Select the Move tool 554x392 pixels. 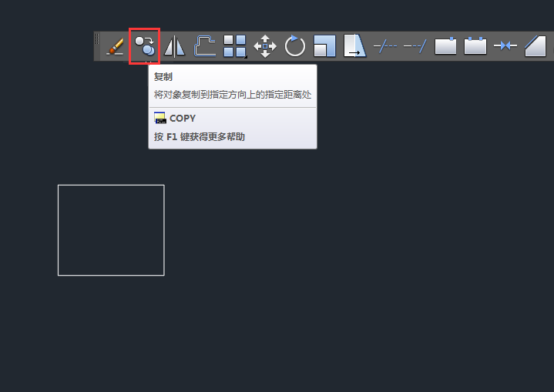(x=265, y=46)
